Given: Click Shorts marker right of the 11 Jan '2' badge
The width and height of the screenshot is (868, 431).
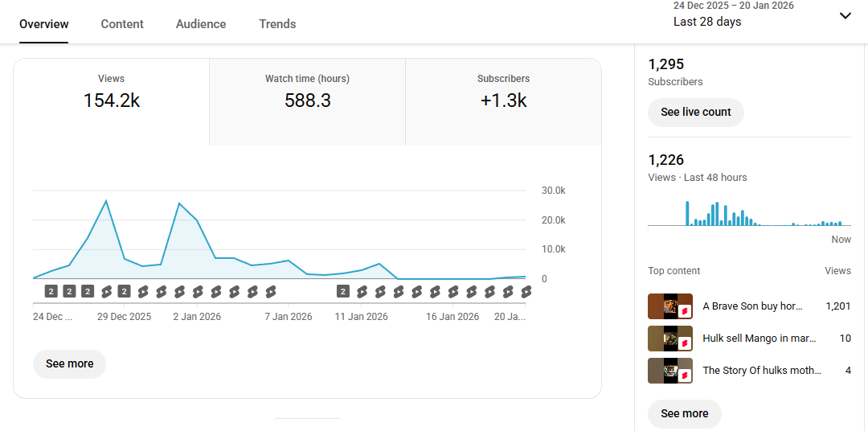Looking at the screenshot, I should [x=362, y=291].
